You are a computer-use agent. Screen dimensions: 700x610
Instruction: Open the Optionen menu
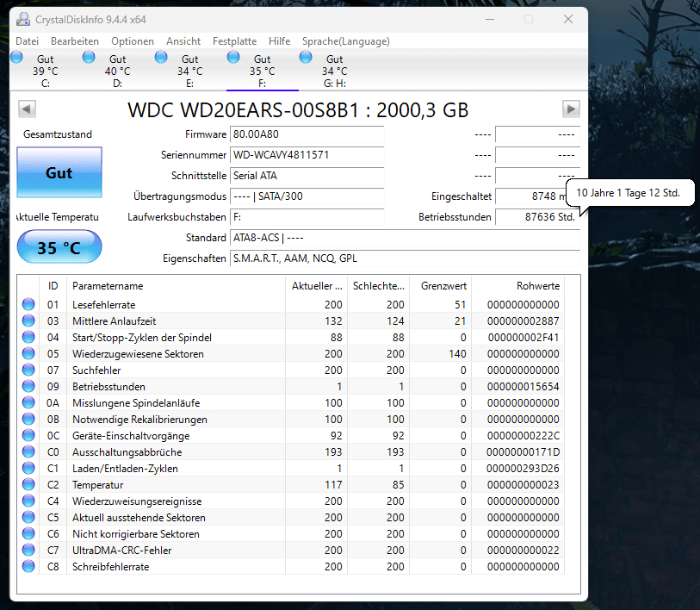click(x=133, y=41)
